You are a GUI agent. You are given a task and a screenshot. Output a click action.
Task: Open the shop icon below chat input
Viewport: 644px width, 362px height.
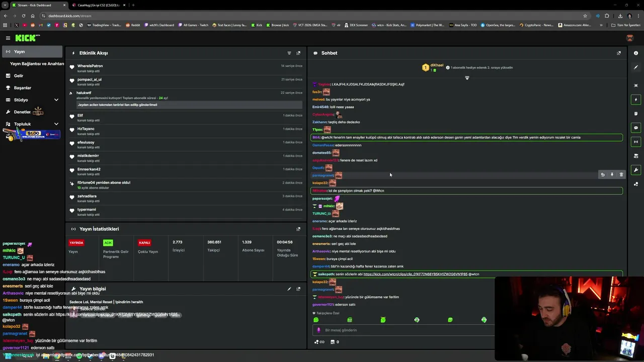coord(332,342)
